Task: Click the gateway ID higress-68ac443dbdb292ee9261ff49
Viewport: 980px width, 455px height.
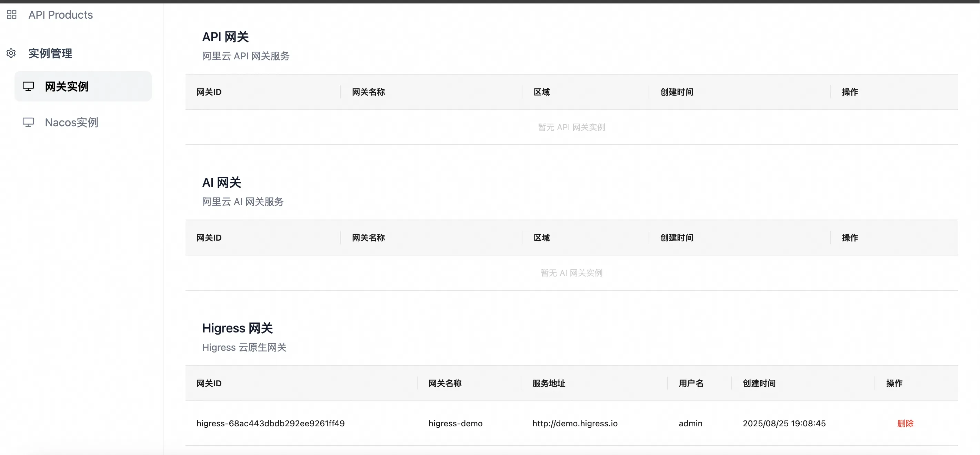Action: click(270, 423)
